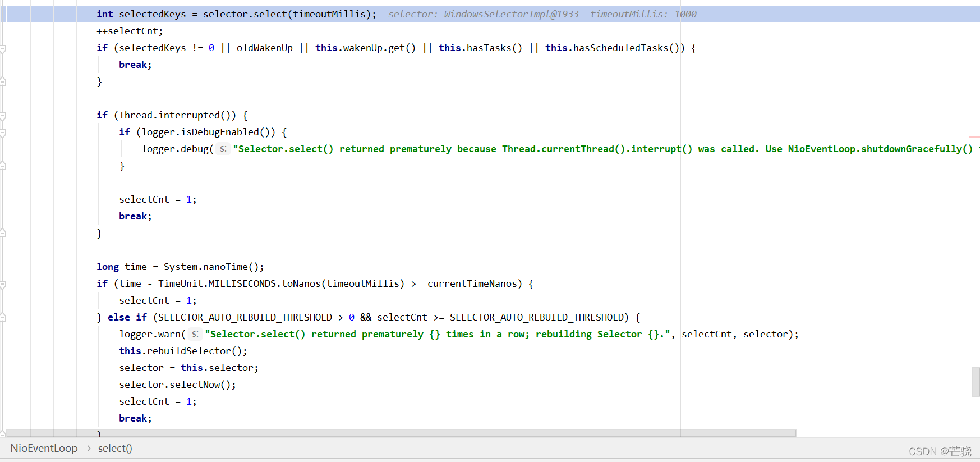Click 'this.hasTasks()' in the condition
Screen dimensions: 980x462
[480, 48]
